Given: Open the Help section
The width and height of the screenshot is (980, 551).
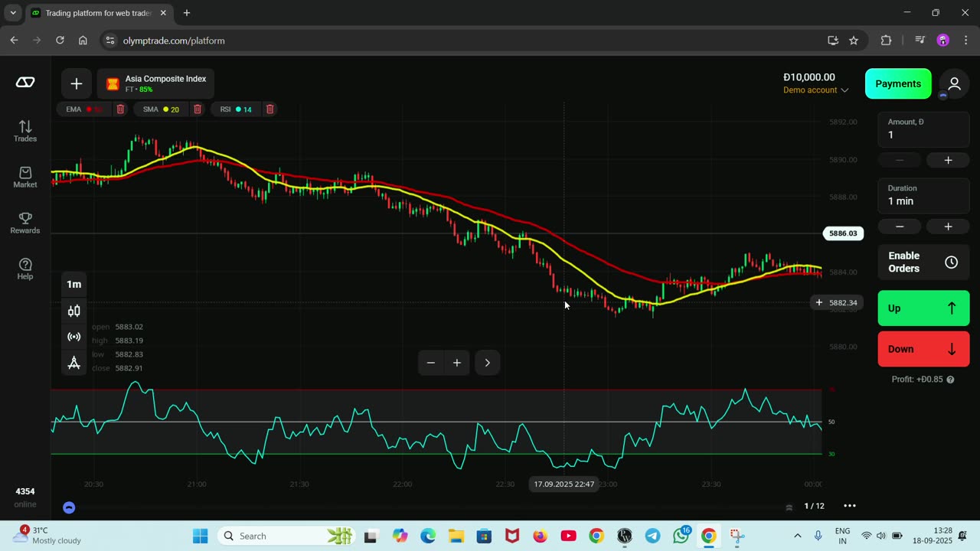Looking at the screenshot, I should 25,269.
